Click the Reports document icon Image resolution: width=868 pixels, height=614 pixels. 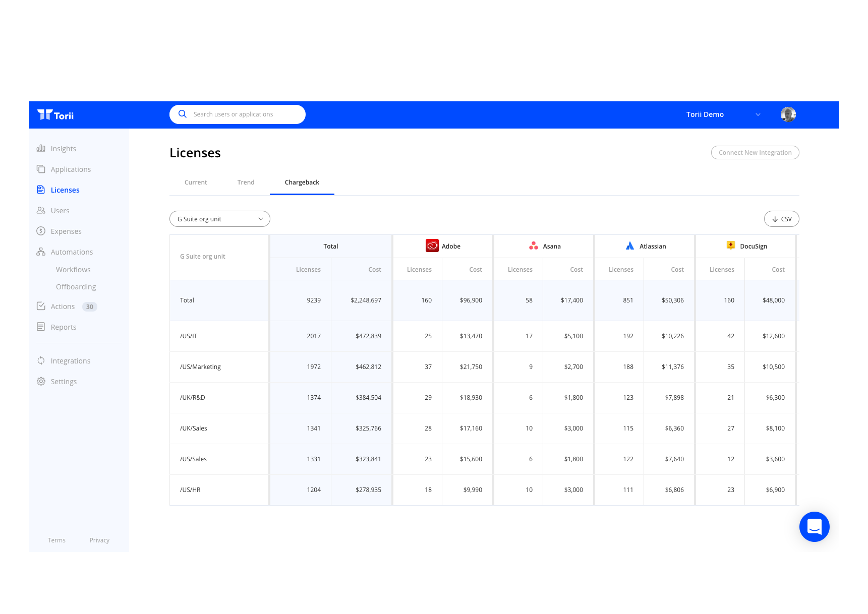(41, 327)
